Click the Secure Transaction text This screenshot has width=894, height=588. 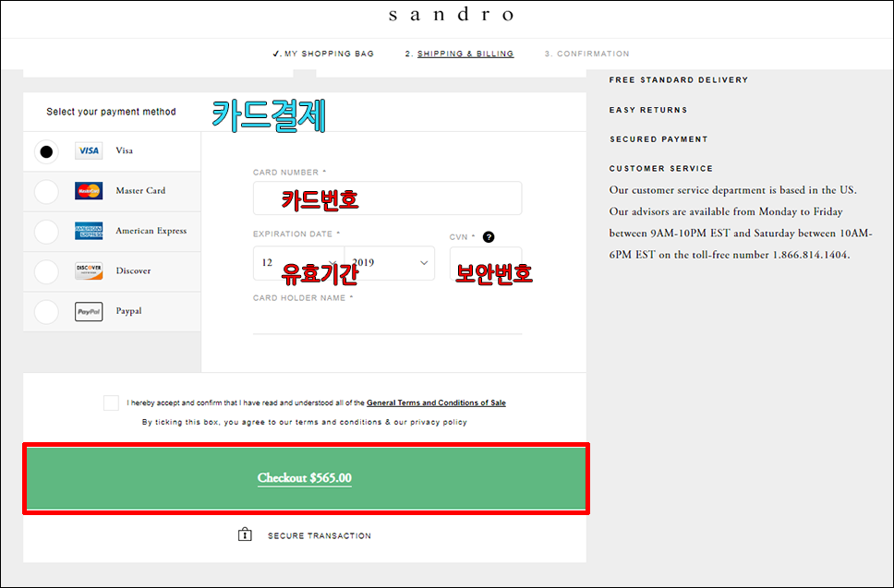pyautogui.click(x=320, y=535)
